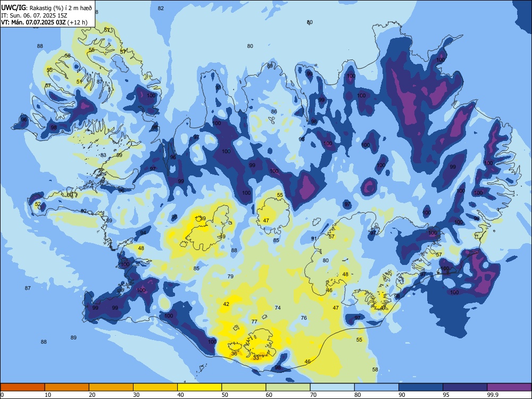
Task: Click the humidity value '42' on the map
Action: (x=226, y=304)
